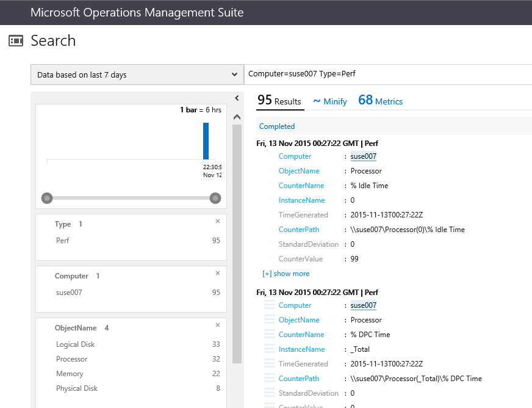This screenshot has height=408, width=532.
Task: Click the lines icon beside second result's CounterPath
Action: 269,379
